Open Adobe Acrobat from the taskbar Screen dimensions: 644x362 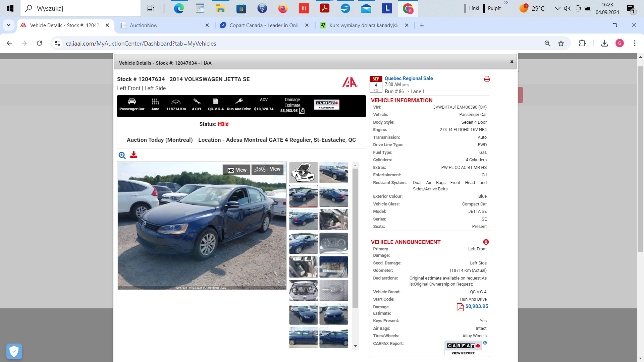click(324, 8)
